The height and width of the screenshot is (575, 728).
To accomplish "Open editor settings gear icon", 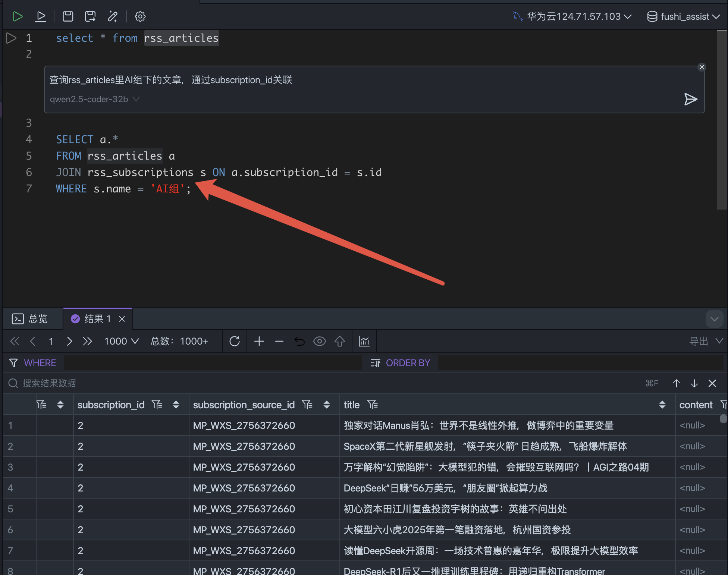I will [x=140, y=16].
